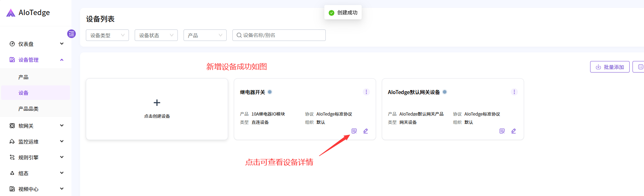This screenshot has width=644, height=196.
Task: Open the 设备类型 dropdown filter
Action: click(x=107, y=35)
